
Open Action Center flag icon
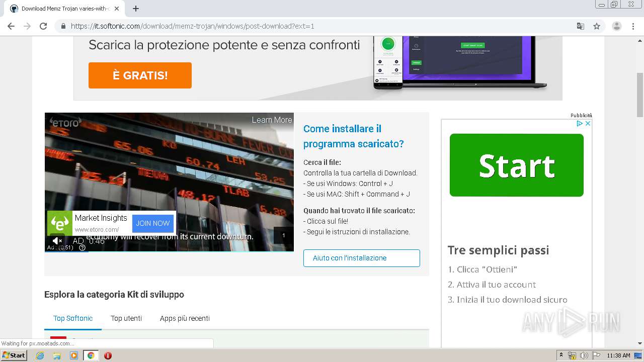coord(596,355)
